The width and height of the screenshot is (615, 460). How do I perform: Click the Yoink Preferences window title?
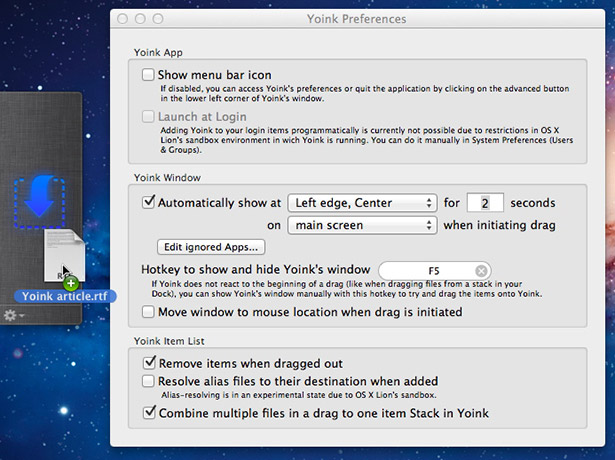[x=357, y=19]
